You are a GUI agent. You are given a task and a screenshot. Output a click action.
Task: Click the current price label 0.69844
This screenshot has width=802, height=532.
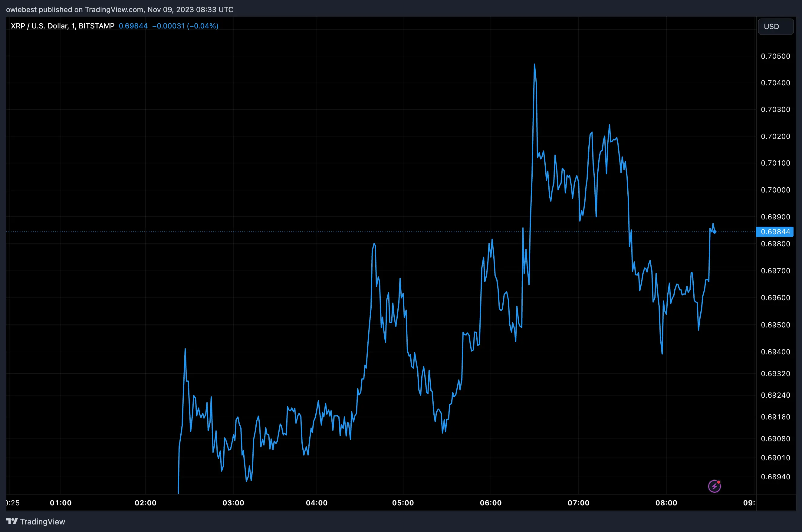(x=775, y=232)
